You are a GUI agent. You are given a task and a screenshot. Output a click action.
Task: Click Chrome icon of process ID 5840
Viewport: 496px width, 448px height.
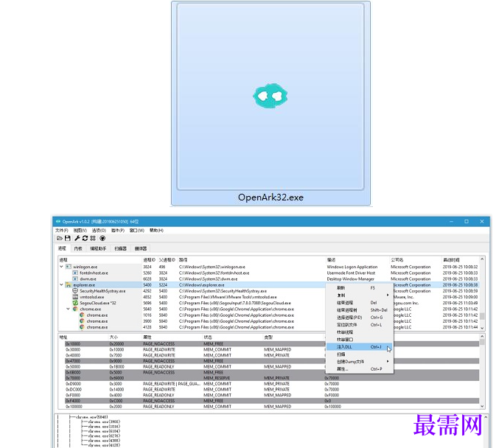[75, 309]
